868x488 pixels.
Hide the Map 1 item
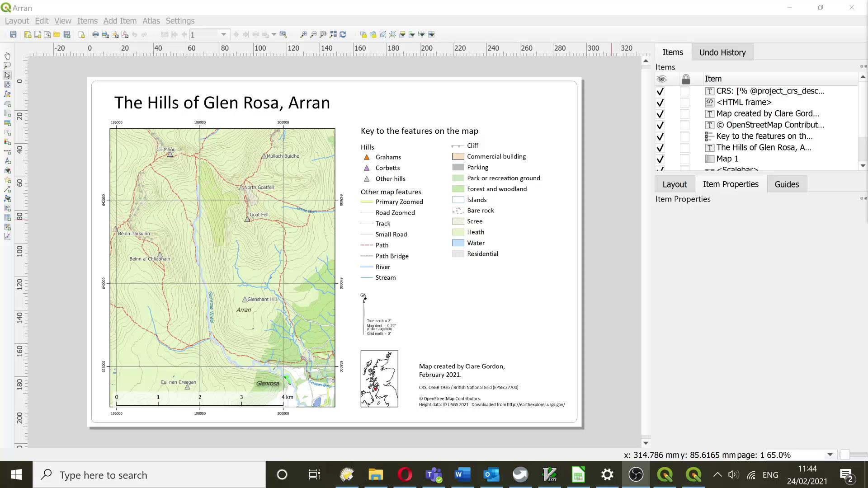coord(660,159)
